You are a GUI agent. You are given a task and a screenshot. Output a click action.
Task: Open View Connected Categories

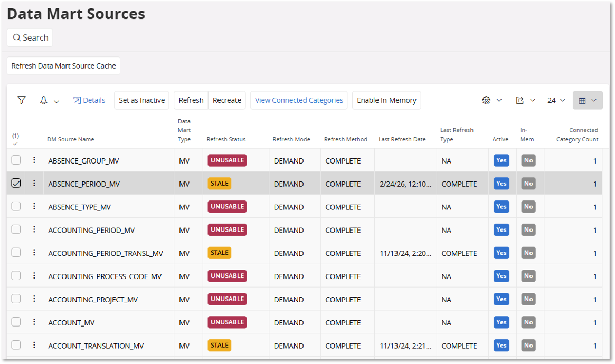click(299, 100)
